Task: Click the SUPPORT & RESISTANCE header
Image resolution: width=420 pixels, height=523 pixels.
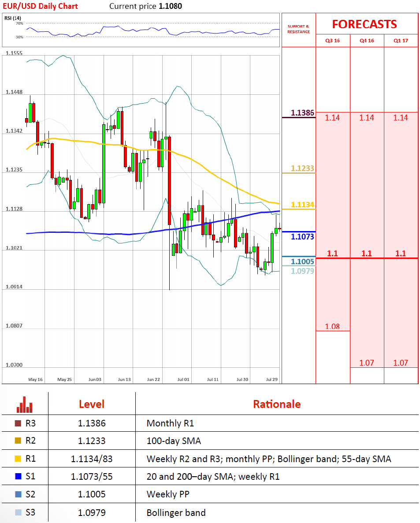Action: tap(299, 29)
